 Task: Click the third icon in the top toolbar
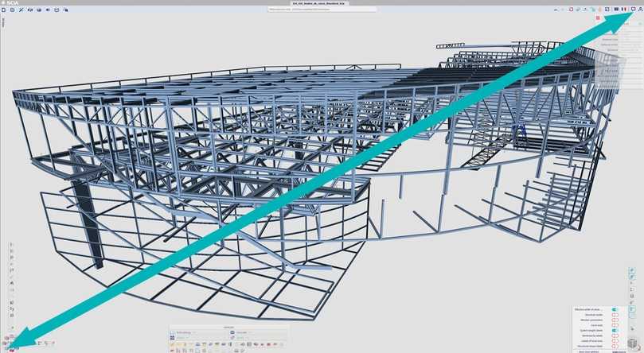pyautogui.click(x=21, y=10)
